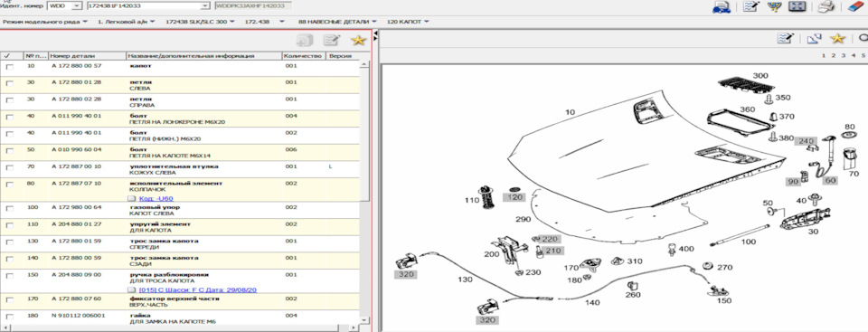Tick checkbox for петля СЛЕВА row
Screen dimensions: 868x332
9,84
